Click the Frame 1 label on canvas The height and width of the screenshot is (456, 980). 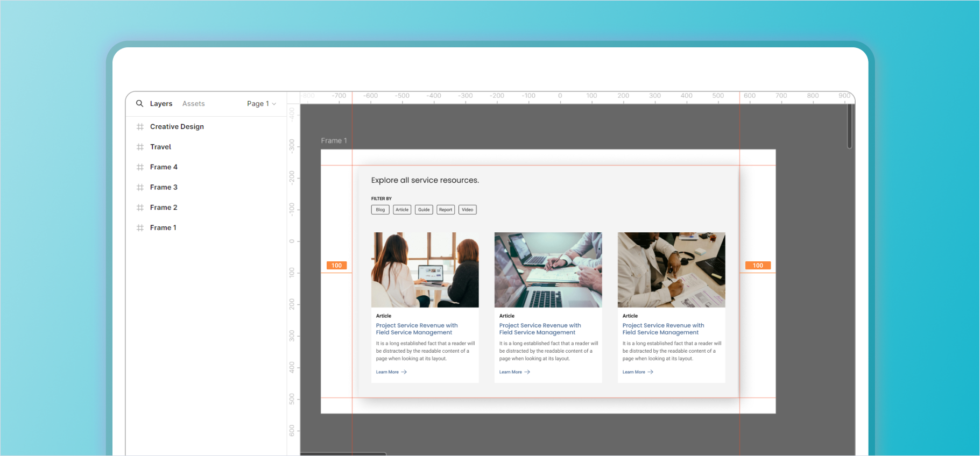(334, 141)
